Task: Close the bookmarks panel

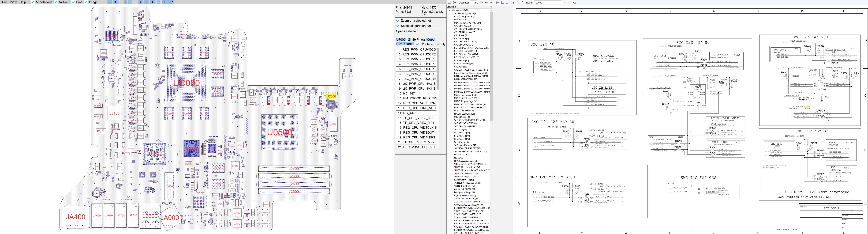Action: 491,7
